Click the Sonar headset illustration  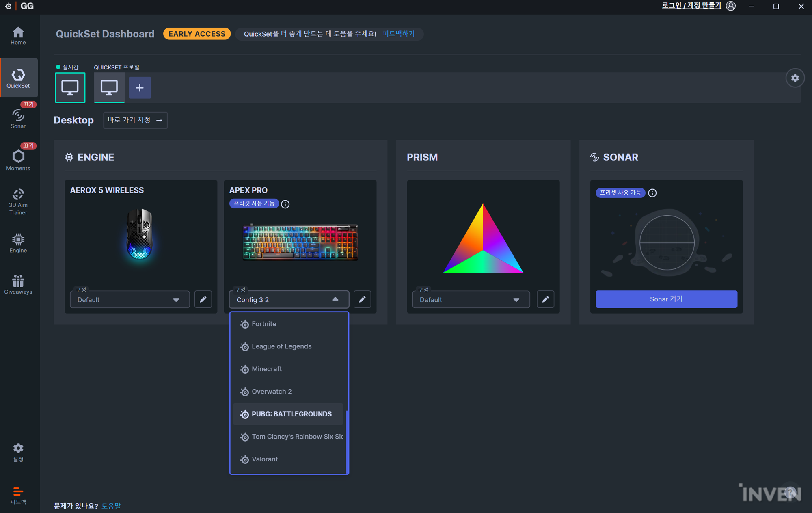coord(667,242)
